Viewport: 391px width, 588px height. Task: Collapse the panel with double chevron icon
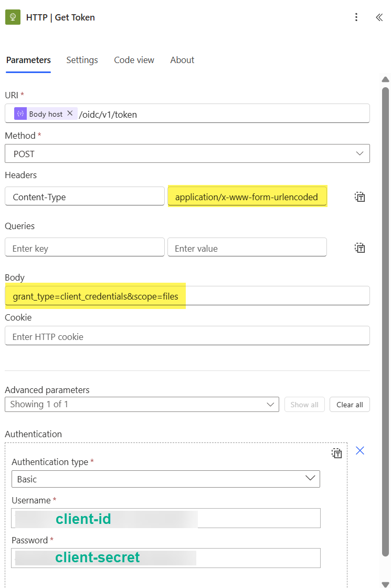(379, 17)
